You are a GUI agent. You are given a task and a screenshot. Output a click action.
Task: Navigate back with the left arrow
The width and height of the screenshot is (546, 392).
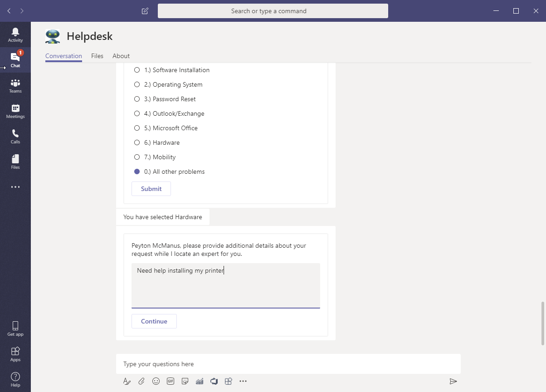pyautogui.click(x=9, y=11)
